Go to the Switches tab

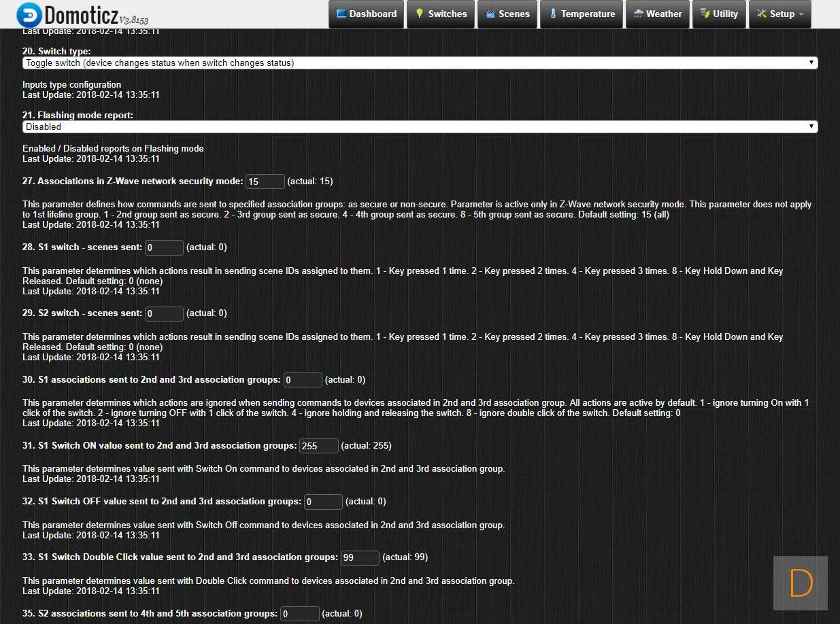[x=441, y=14]
